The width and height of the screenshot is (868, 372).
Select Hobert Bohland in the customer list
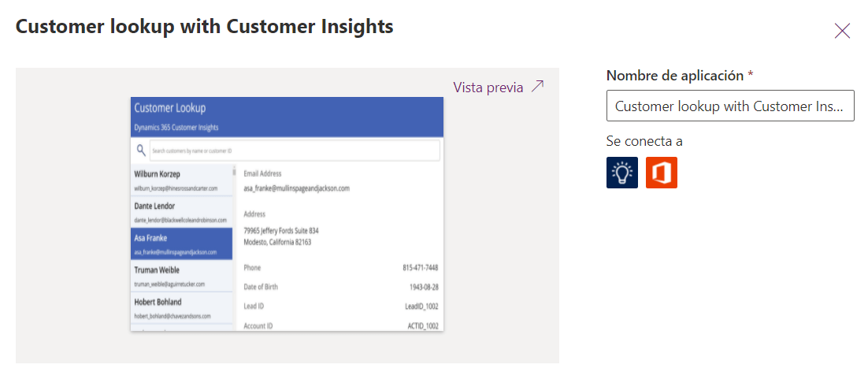tap(180, 307)
